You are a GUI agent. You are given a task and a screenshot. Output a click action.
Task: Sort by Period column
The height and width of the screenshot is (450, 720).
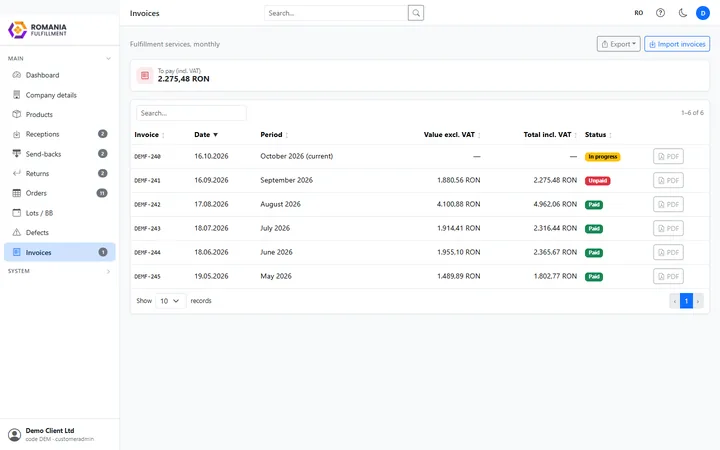click(x=274, y=135)
